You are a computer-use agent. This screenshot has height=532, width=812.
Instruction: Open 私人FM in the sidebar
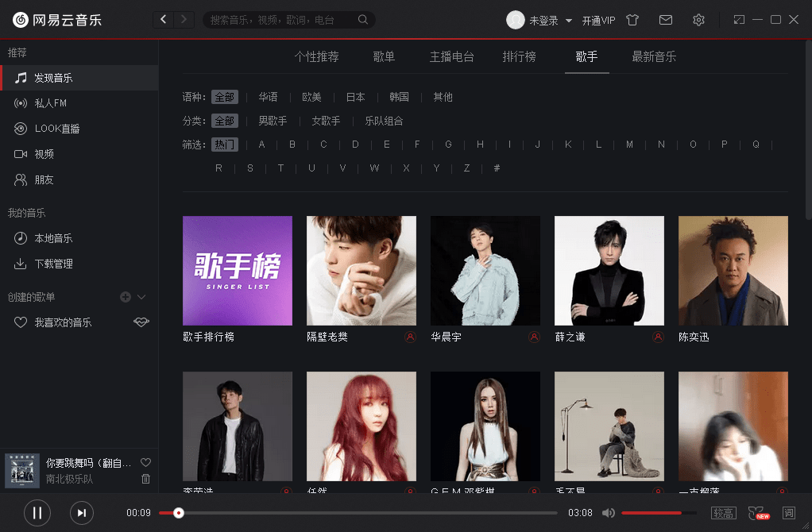[x=79, y=103]
